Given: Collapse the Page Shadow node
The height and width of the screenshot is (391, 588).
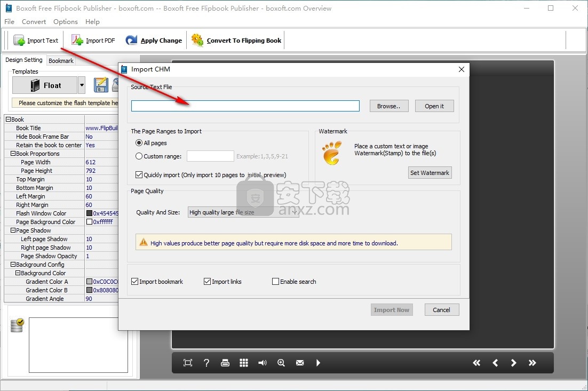Looking at the screenshot, I should 13,230.
